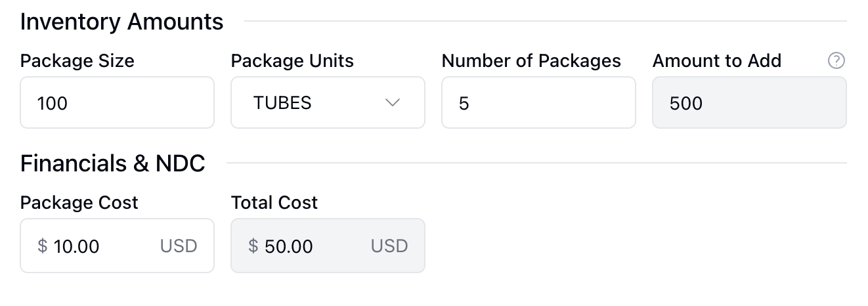
Task: Select the Amount to Add field showing 500
Action: (x=749, y=103)
